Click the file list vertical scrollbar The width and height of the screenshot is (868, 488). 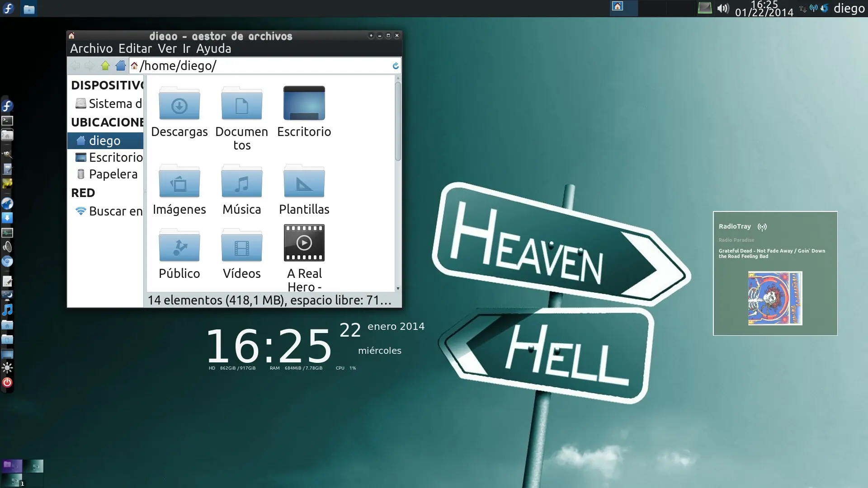398,122
